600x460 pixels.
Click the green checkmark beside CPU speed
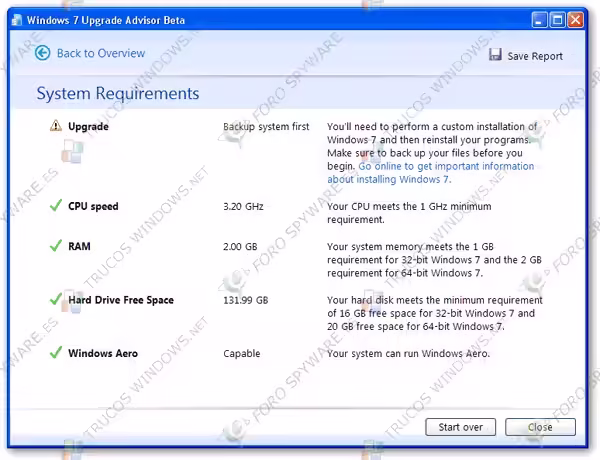(x=56, y=205)
